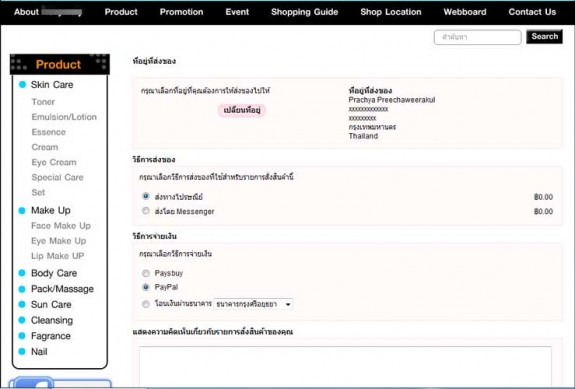
Task: Click the name Prachya Preechaweerakul
Action: click(392, 100)
